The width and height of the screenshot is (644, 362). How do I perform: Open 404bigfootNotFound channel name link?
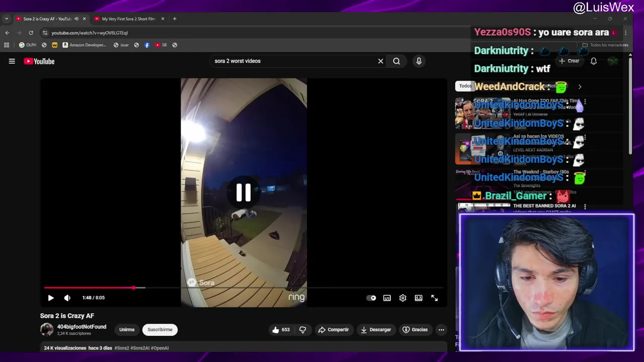tap(82, 327)
